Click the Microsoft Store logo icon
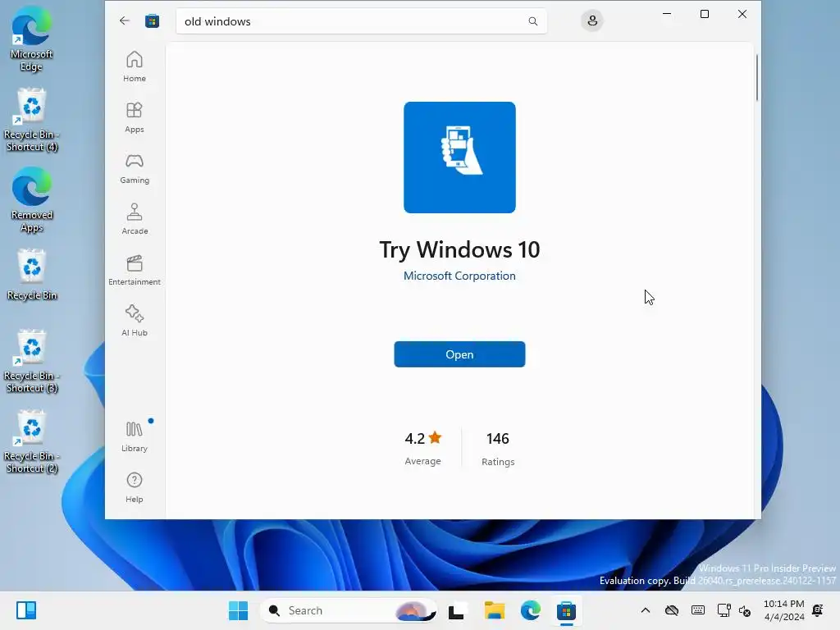The width and height of the screenshot is (840, 630). pyautogui.click(x=152, y=21)
